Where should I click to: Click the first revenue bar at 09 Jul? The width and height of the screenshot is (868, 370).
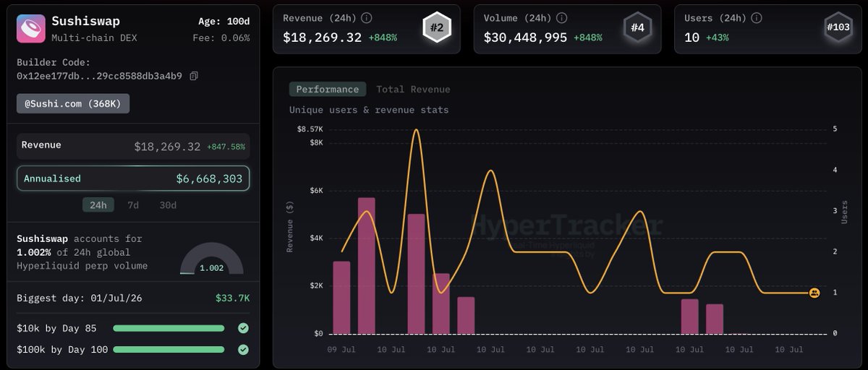pos(341,297)
